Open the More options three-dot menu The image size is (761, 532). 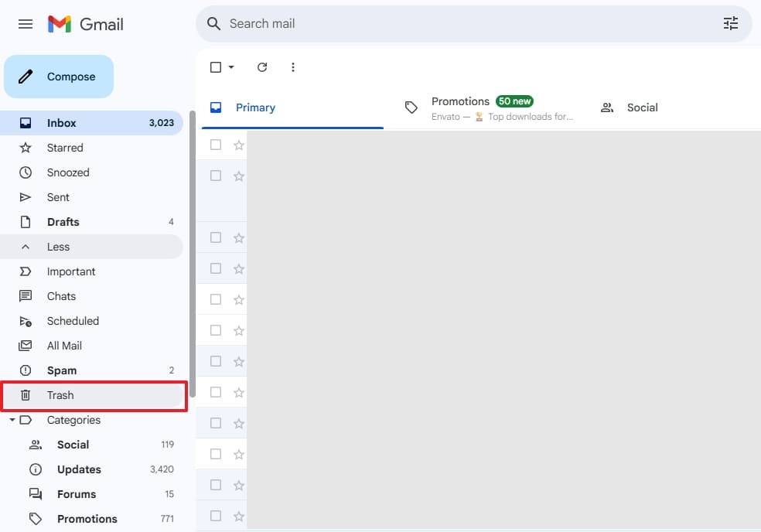(x=293, y=67)
